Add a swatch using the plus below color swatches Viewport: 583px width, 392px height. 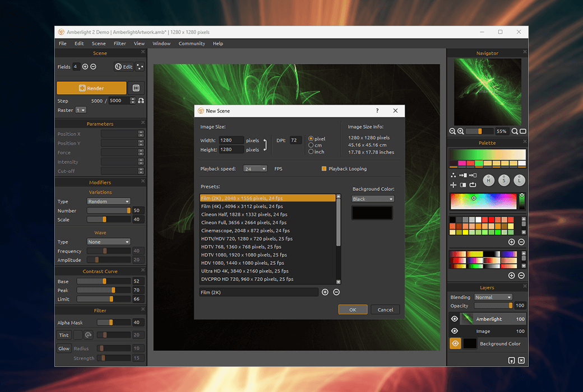click(x=512, y=242)
